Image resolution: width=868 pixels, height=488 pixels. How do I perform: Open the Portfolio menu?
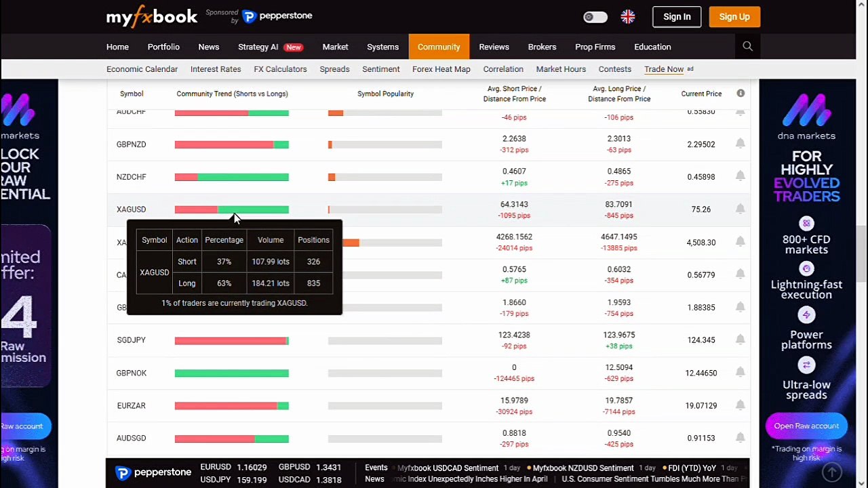(x=163, y=47)
